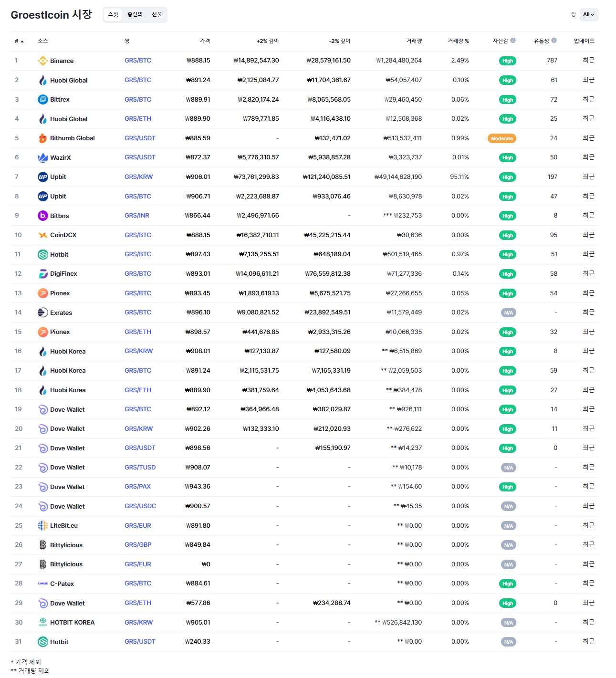
Task: Click 95.11% volume share value
Action: [459, 177]
